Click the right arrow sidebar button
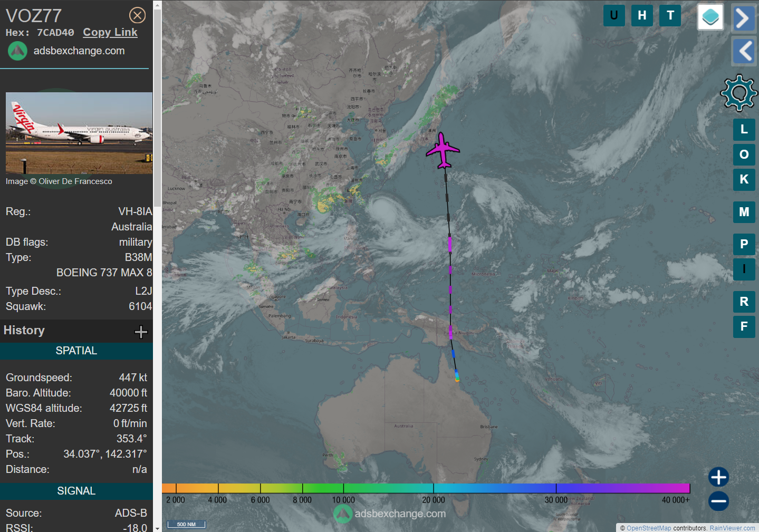The height and width of the screenshot is (532, 759). (x=744, y=18)
